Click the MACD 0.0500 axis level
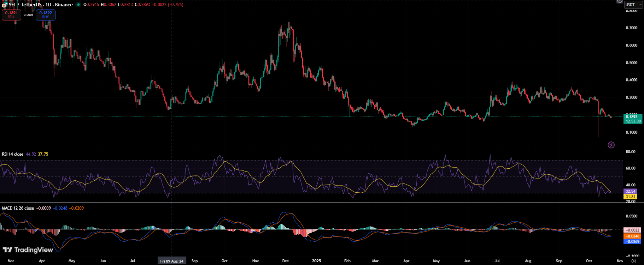This screenshot has height=265, width=644. pos(632,216)
